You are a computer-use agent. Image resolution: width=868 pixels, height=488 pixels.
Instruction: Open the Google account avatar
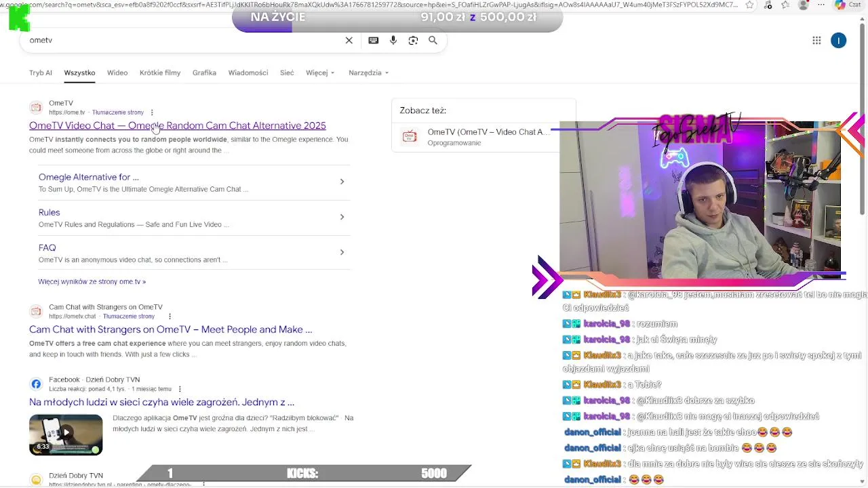pyautogui.click(x=839, y=41)
